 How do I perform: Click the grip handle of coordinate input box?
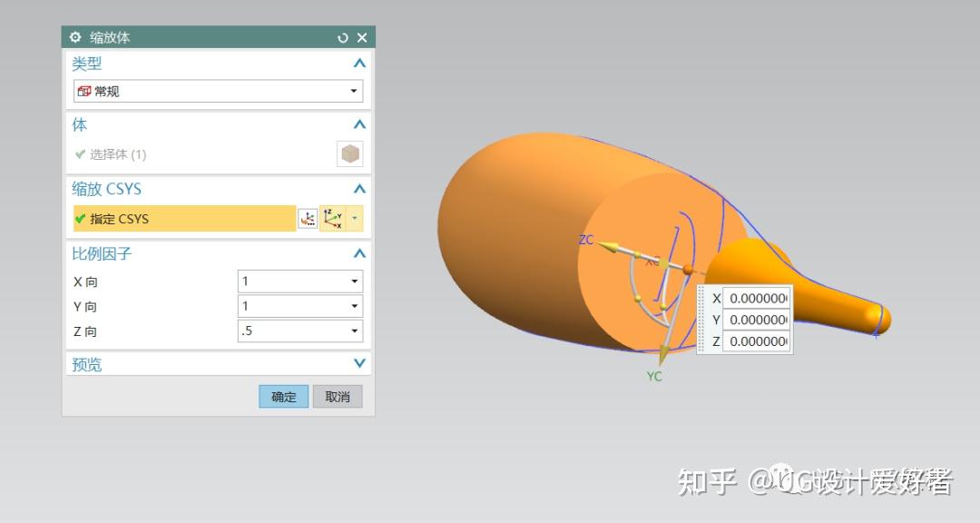click(x=701, y=320)
